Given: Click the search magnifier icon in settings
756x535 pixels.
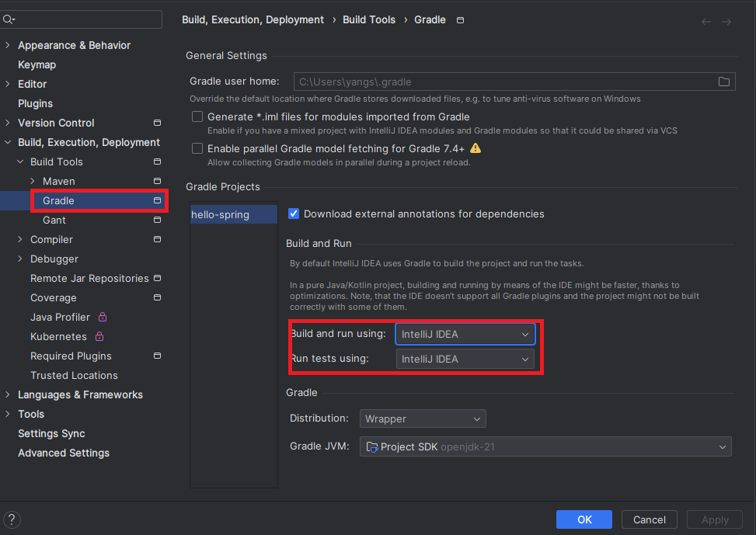Looking at the screenshot, I should [x=9, y=19].
